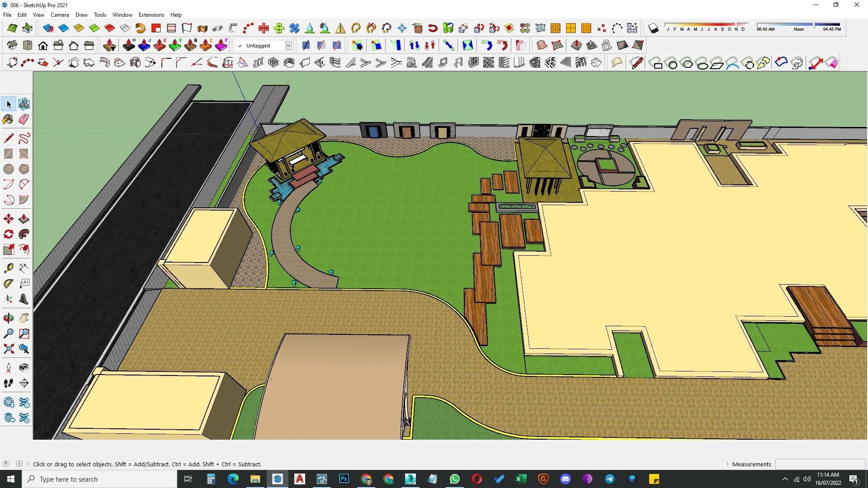Select the Move tool
The height and width of the screenshot is (488, 868).
point(8,219)
